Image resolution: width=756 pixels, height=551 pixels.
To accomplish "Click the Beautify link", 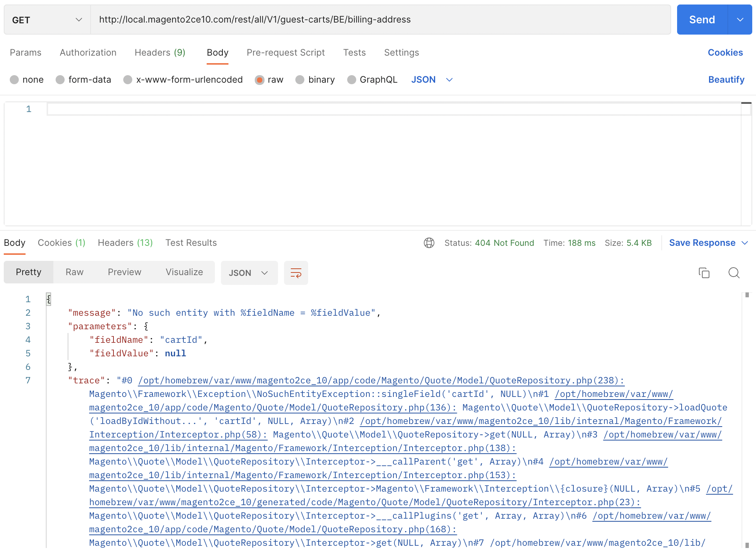I will coord(726,80).
